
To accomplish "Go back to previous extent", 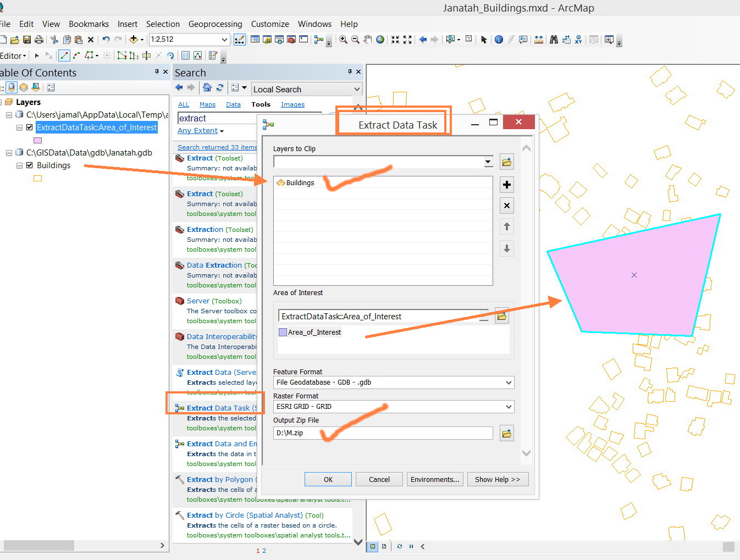I will click(x=423, y=40).
